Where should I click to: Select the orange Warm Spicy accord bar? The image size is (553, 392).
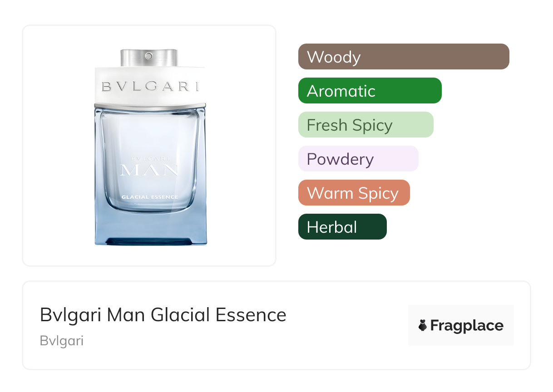(x=354, y=193)
